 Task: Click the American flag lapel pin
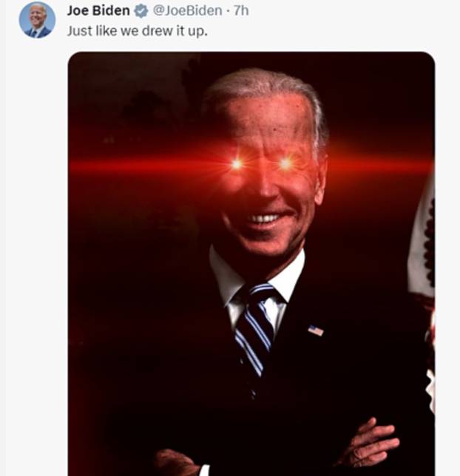316,330
